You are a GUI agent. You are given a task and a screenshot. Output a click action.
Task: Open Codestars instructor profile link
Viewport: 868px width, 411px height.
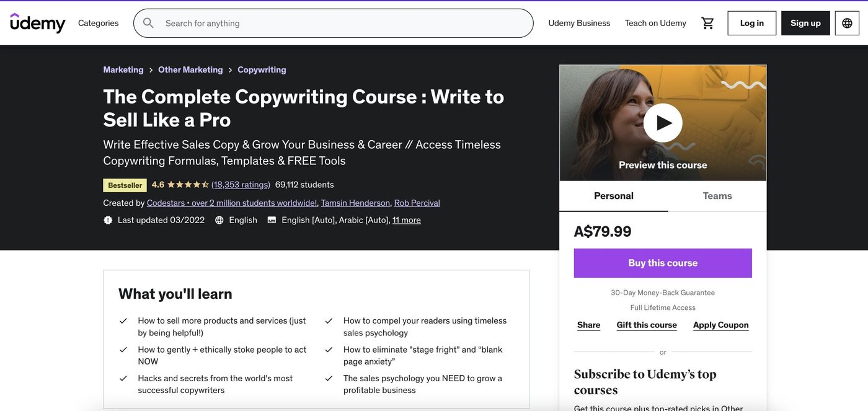click(232, 203)
